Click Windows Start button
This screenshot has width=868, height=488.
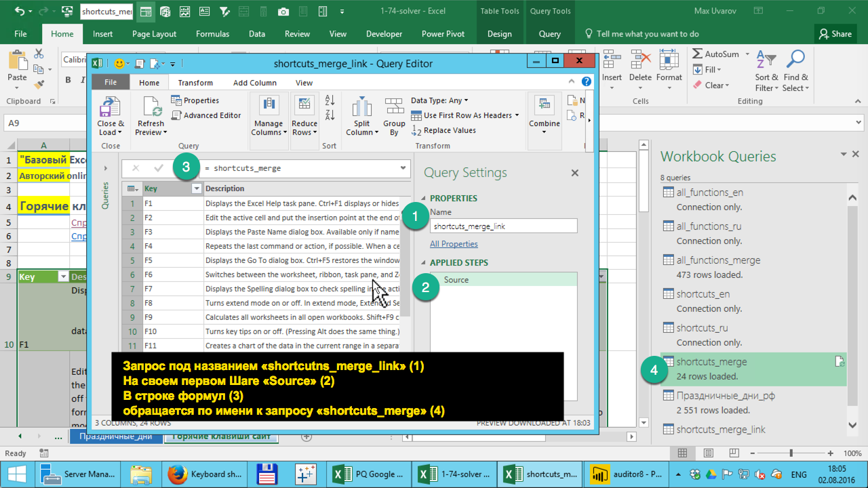16,474
